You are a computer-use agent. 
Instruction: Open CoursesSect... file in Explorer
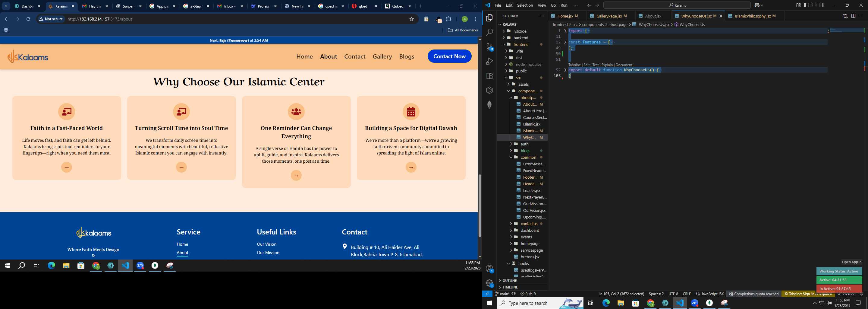click(x=534, y=117)
